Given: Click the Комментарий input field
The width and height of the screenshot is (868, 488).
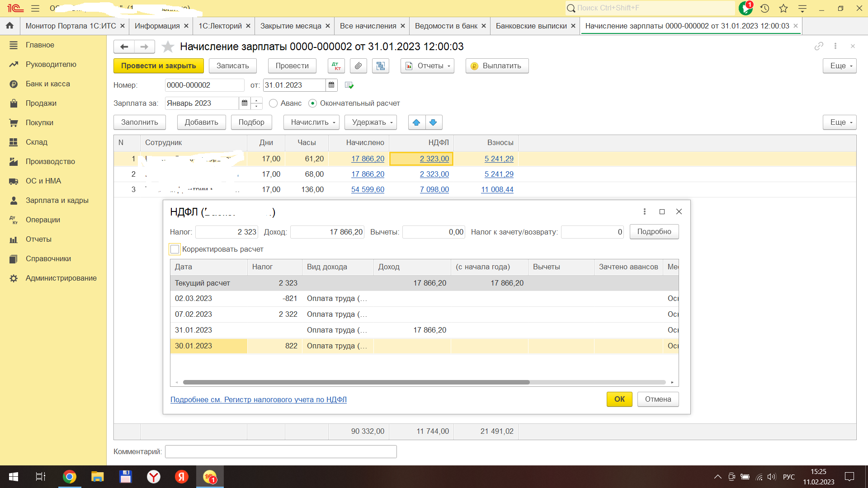Looking at the screenshot, I should coord(280,451).
